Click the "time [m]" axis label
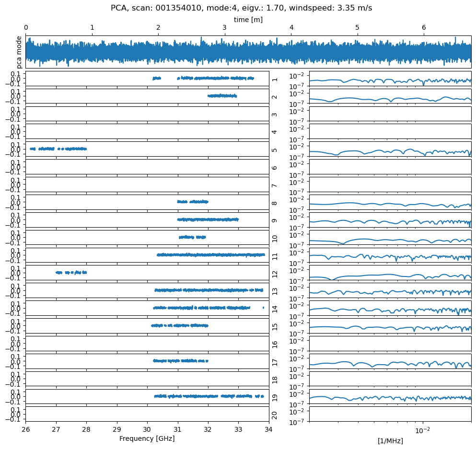476x449 pixels. pos(248,20)
